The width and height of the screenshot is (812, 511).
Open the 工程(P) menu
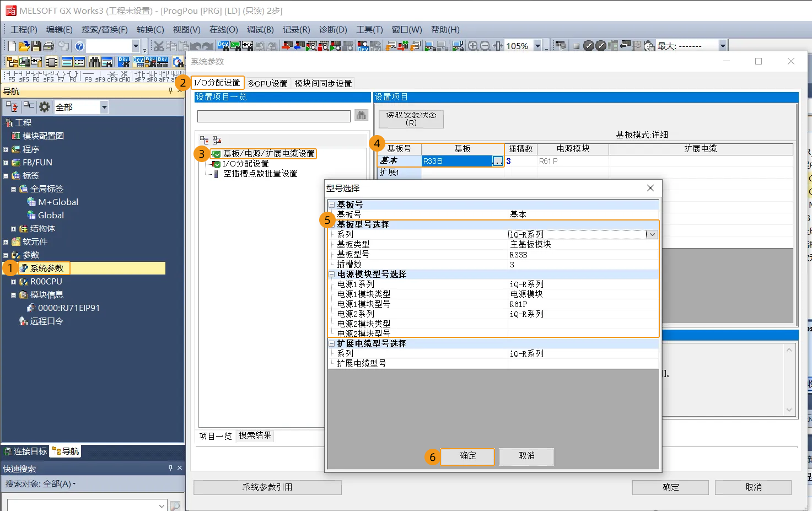[x=24, y=30]
